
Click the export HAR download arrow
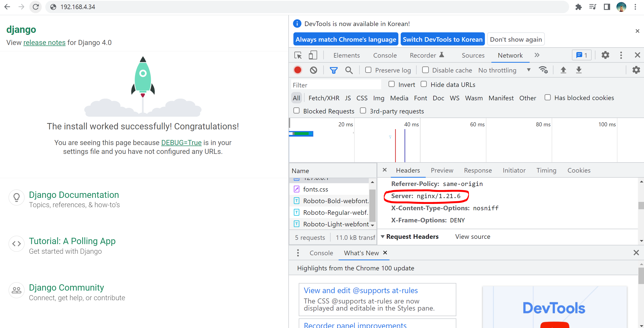pyautogui.click(x=579, y=70)
